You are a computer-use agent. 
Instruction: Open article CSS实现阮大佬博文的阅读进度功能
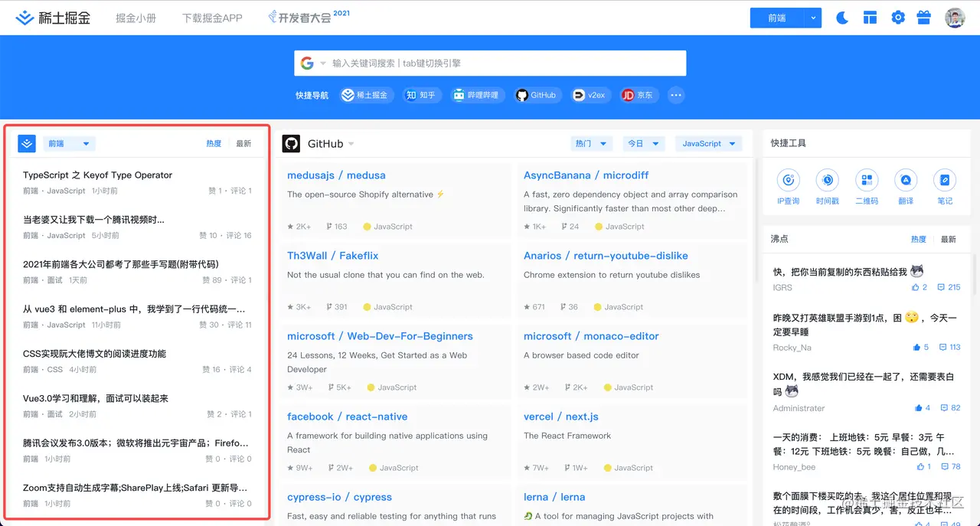tap(94, 354)
